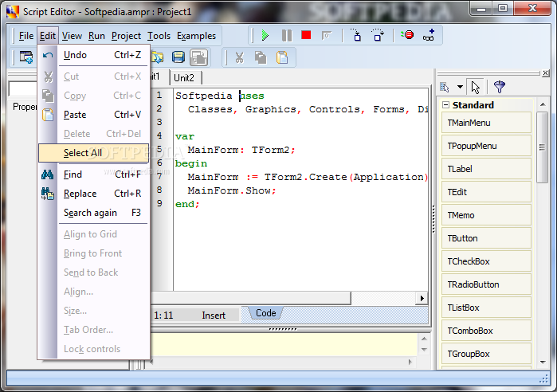The height and width of the screenshot is (392, 557).
Task: Open the Tools menu
Action: 159,36
